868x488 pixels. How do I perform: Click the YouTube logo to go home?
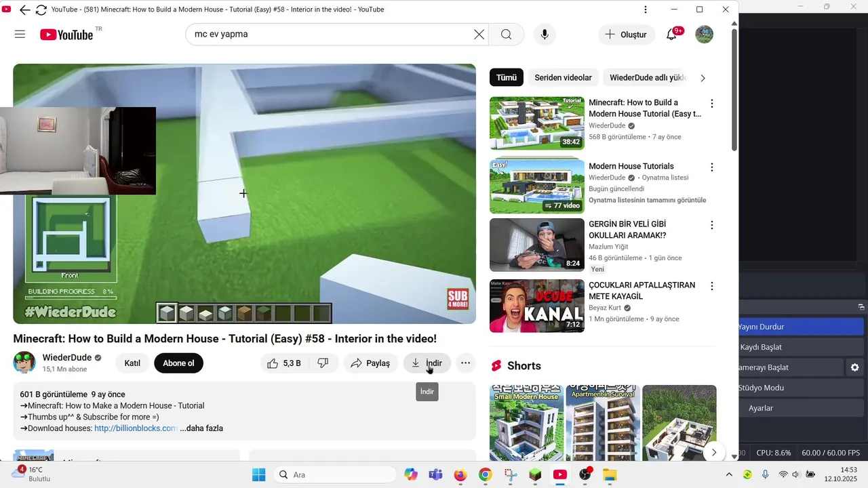pyautogui.click(x=66, y=35)
